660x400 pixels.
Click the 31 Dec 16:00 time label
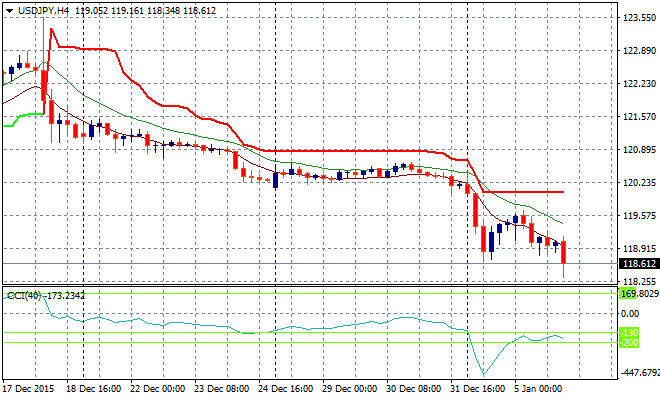477,388
